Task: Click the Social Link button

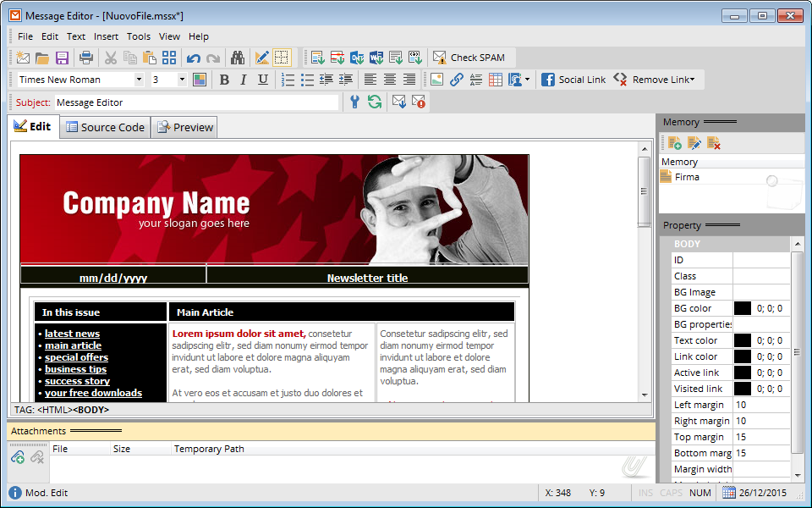Action: [x=573, y=80]
